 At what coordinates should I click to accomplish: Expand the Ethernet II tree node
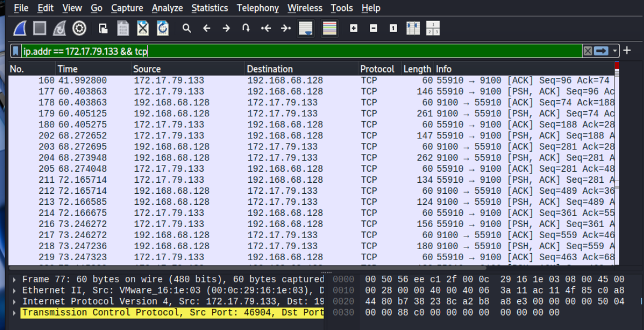coord(14,291)
